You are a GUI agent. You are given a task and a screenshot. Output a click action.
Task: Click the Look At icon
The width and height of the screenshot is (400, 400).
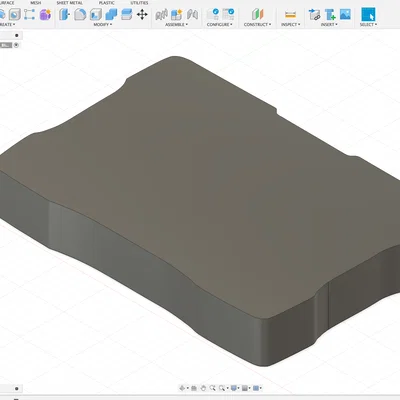pyautogui.click(x=194, y=388)
